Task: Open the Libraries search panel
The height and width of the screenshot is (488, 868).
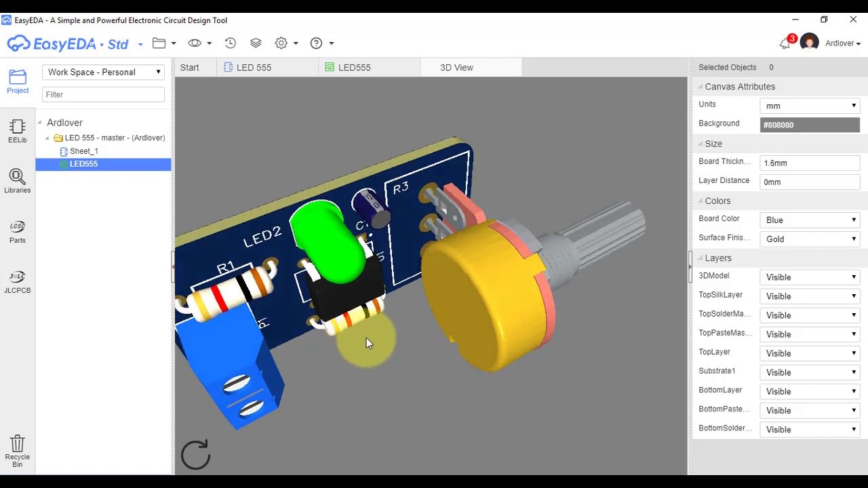Action: [18, 182]
